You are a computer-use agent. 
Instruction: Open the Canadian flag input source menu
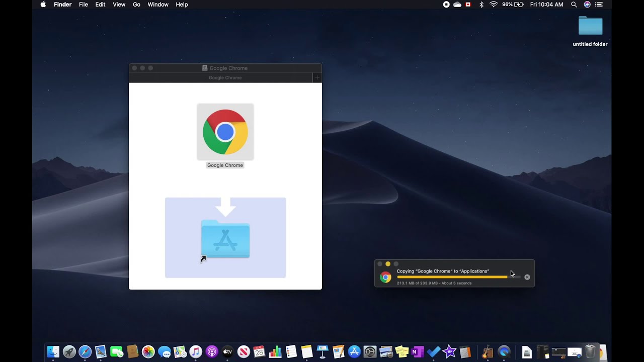[468, 5]
